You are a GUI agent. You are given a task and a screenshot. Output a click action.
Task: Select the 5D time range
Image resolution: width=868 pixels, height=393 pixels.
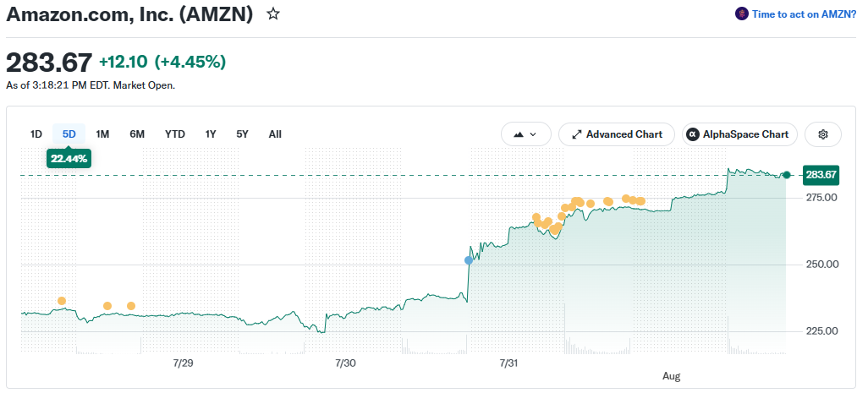[x=69, y=134]
